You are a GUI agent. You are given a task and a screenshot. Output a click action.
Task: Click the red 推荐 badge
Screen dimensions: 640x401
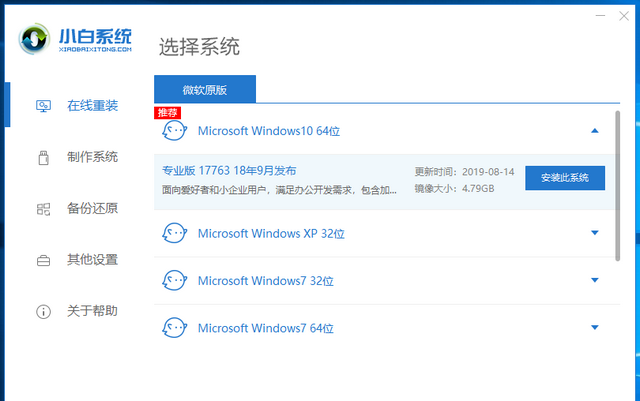point(167,113)
